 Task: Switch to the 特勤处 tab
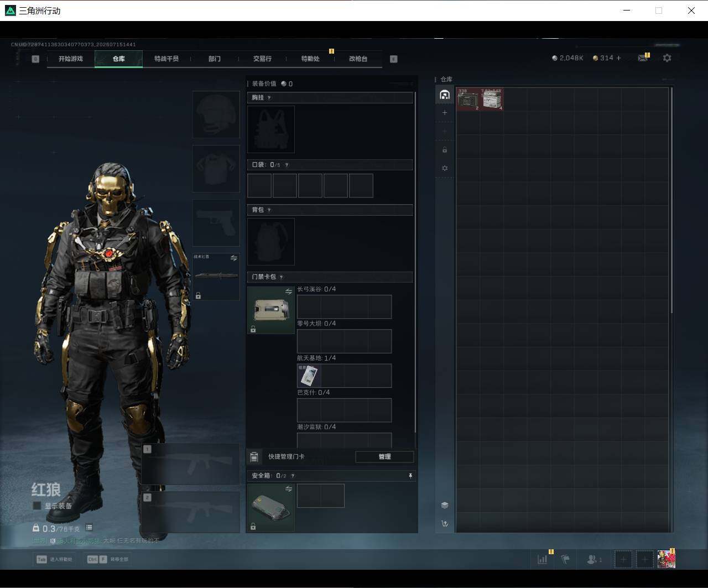coord(310,59)
